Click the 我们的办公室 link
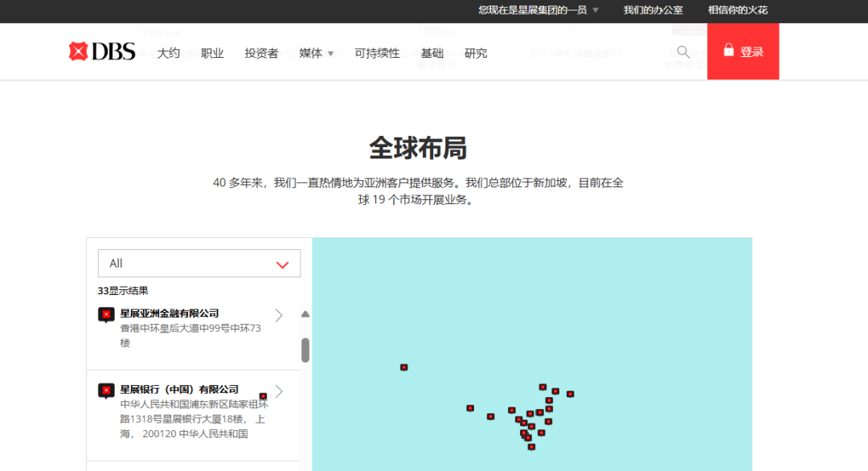Viewport: 868px width, 471px height. click(x=653, y=10)
